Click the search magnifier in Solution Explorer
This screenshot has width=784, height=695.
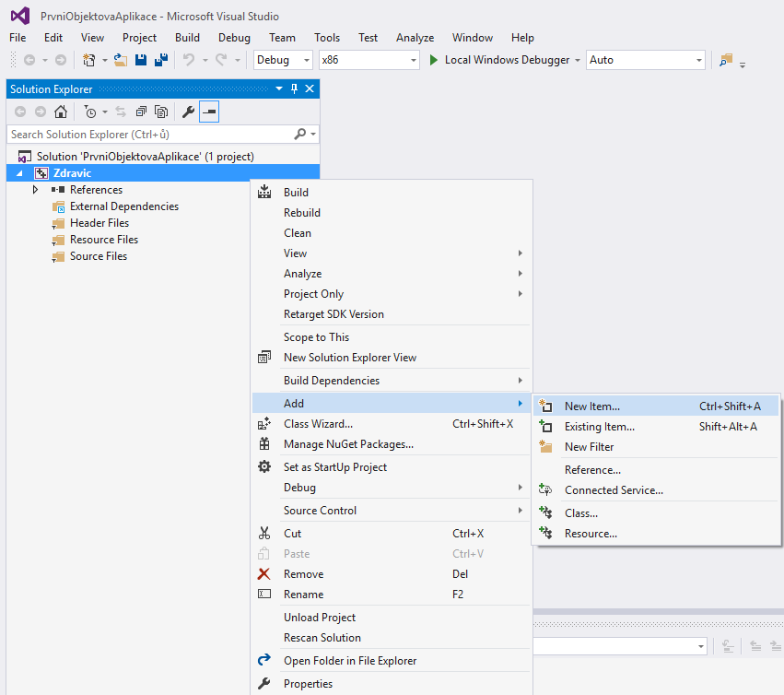300,134
